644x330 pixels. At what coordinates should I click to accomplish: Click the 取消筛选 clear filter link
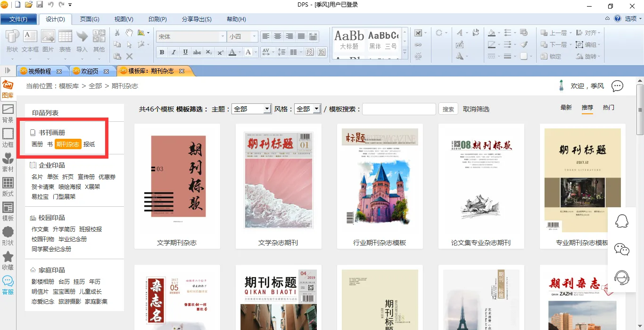click(x=476, y=109)
